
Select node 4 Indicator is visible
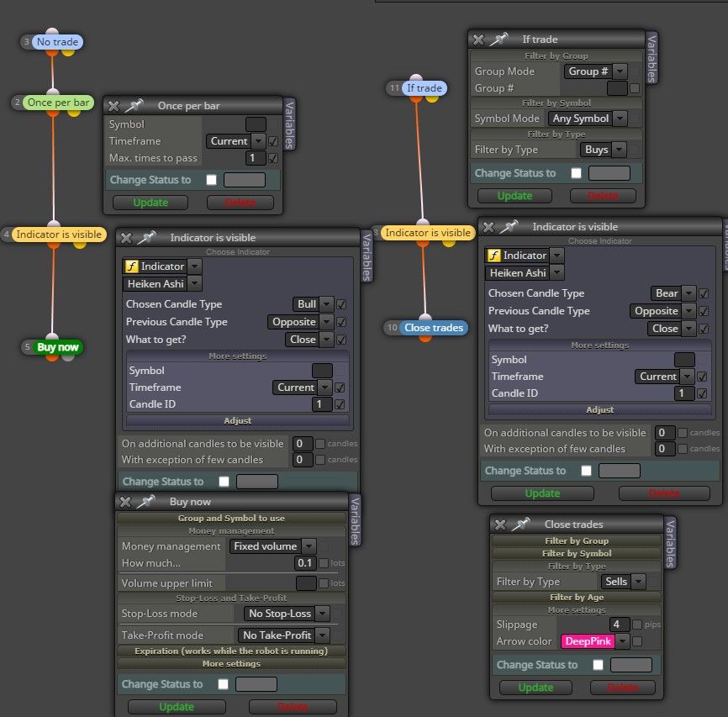(x=59, y=234)
